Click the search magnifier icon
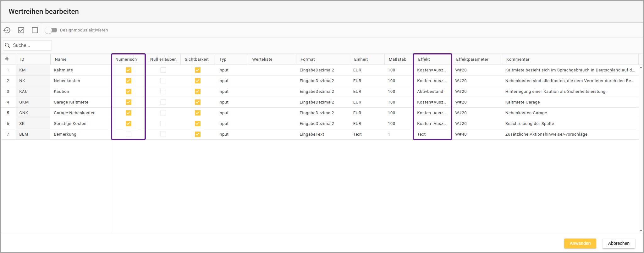Image resolution: width=644 pixels, height=253 pixels. [x=8, y=45]
